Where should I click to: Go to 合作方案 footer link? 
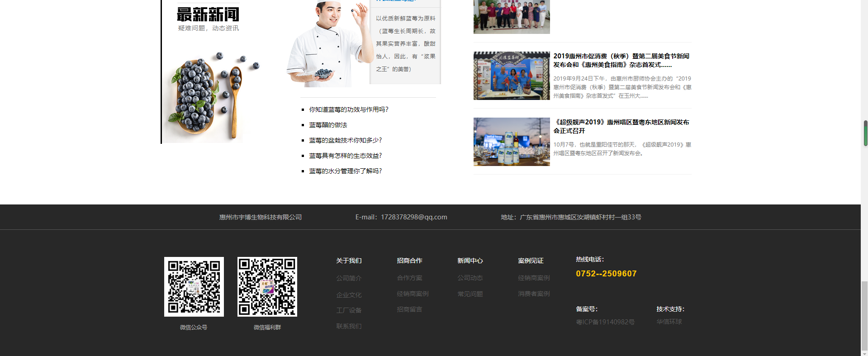(x=409, y=278)
